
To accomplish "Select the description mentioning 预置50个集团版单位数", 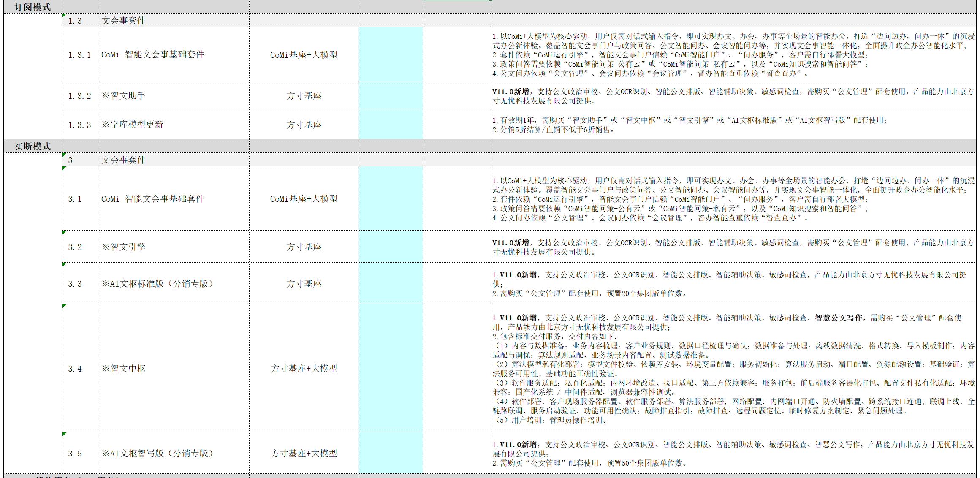I will coord(733,454).
